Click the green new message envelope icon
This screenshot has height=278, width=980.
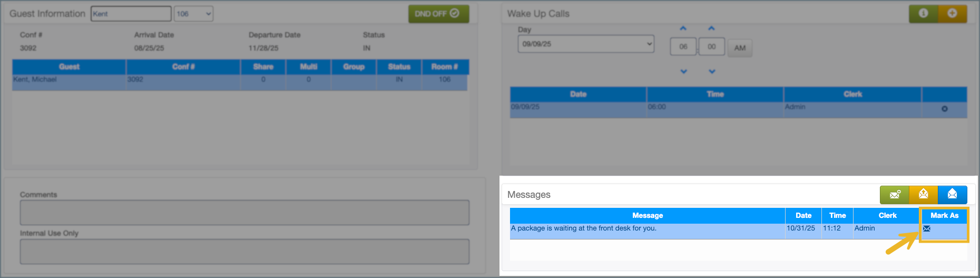coord(894,195)
